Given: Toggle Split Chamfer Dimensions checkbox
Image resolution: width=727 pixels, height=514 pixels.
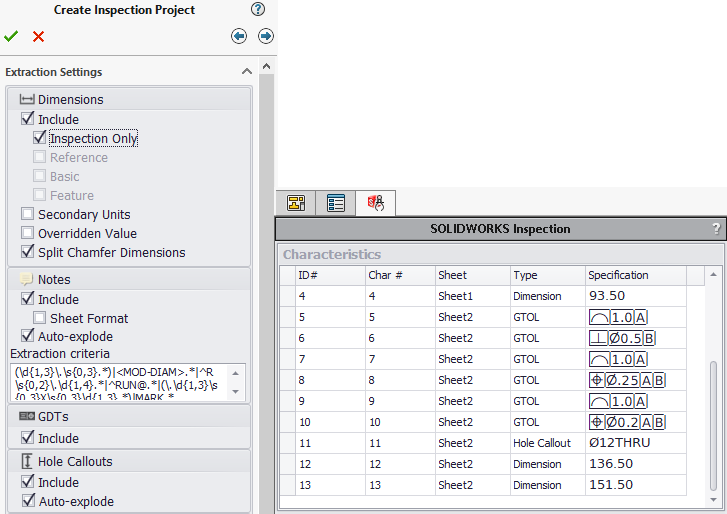Looking at the screenshot, I should (x=28, y=252).
